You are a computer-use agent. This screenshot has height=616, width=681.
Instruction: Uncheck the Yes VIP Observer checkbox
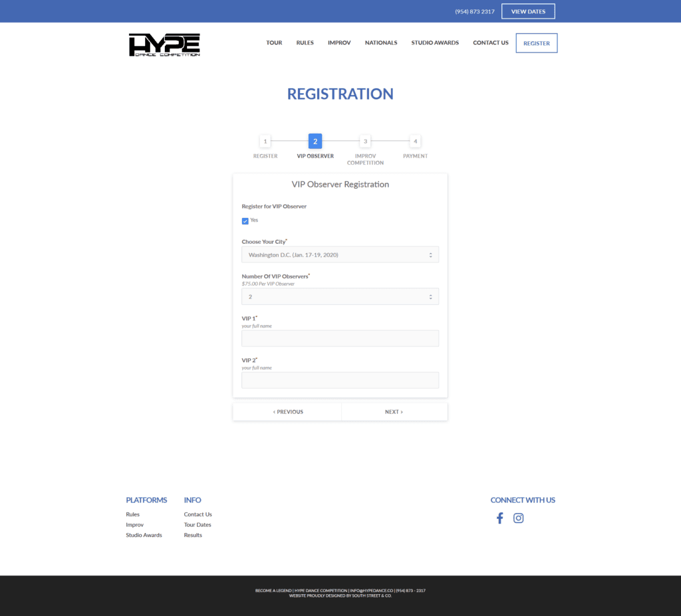pyautogui.click(x=245, y=221)
